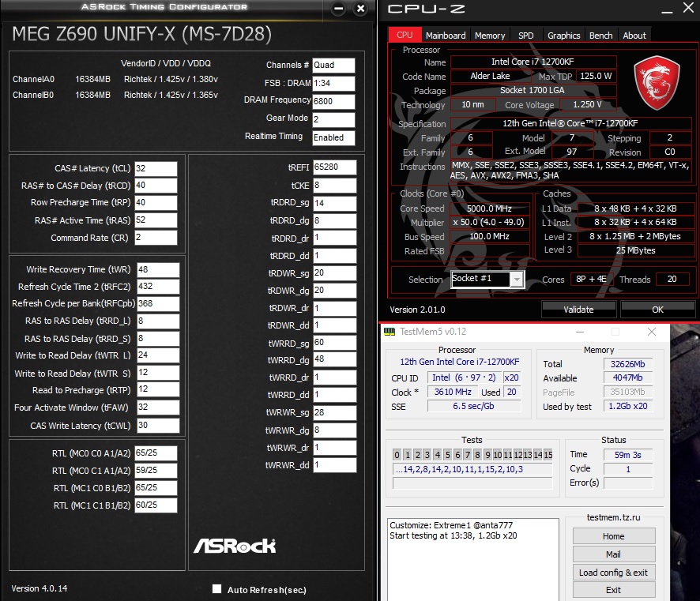This screenshot has height=601, width=700.
Task: Click the Cores 8P + 4E value
Action: (x=592, y=280)
